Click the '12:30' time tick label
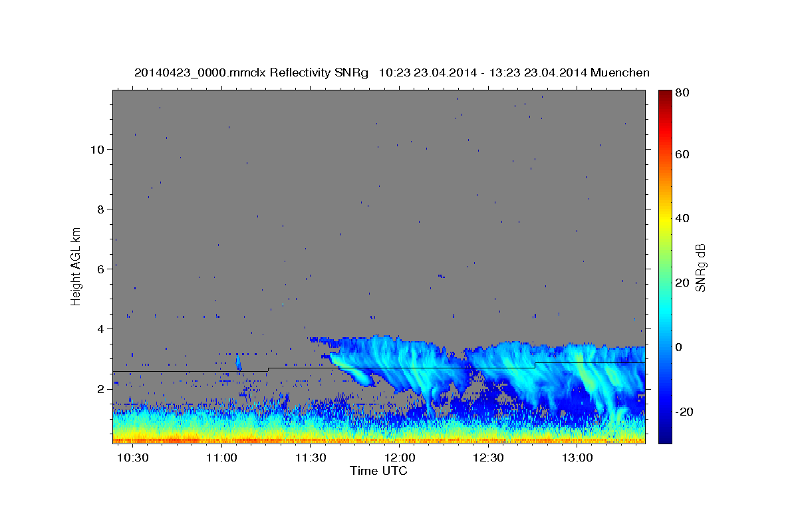 coord(488,458)
